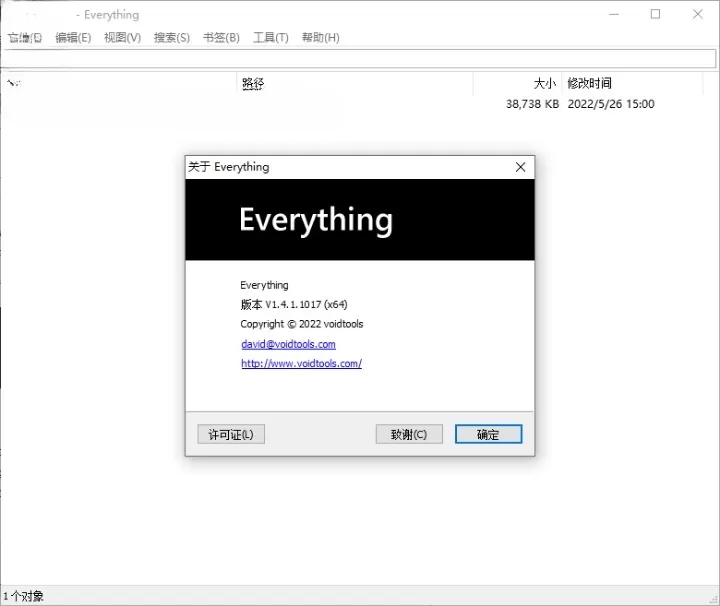Sort by the 大小 column header
The image size is (720, 606).
tap(518, 84)
